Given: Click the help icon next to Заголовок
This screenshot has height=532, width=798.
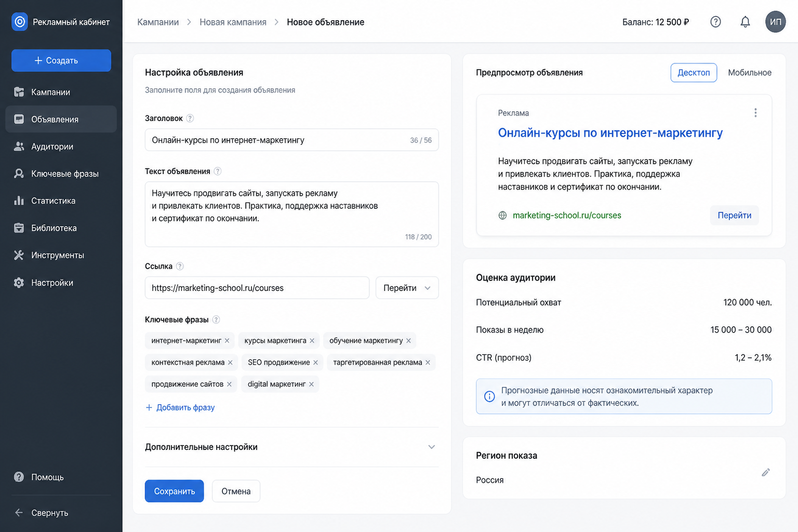Looking at the screenshot, I should point(190,118).
